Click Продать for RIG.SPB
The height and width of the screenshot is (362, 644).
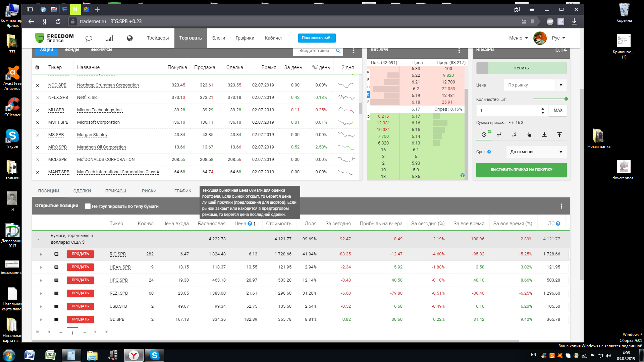80,254
